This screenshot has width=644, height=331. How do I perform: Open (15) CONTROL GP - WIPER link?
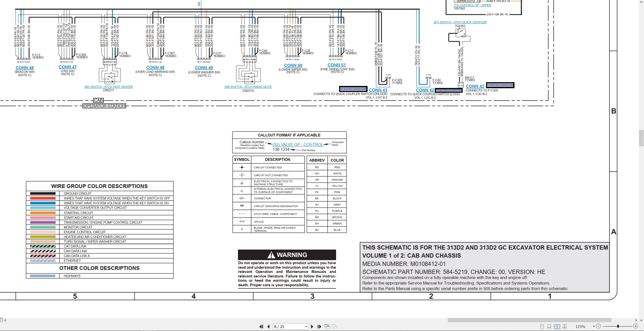click(x=472, y=5)
